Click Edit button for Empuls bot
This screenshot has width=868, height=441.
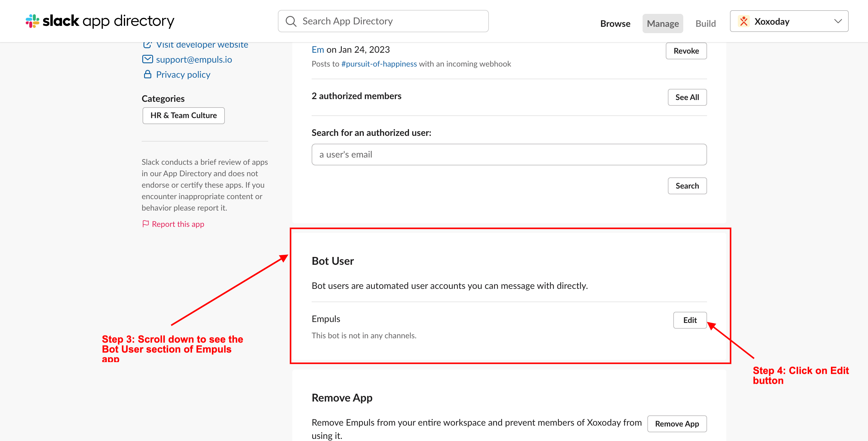(x=690, y=320)
